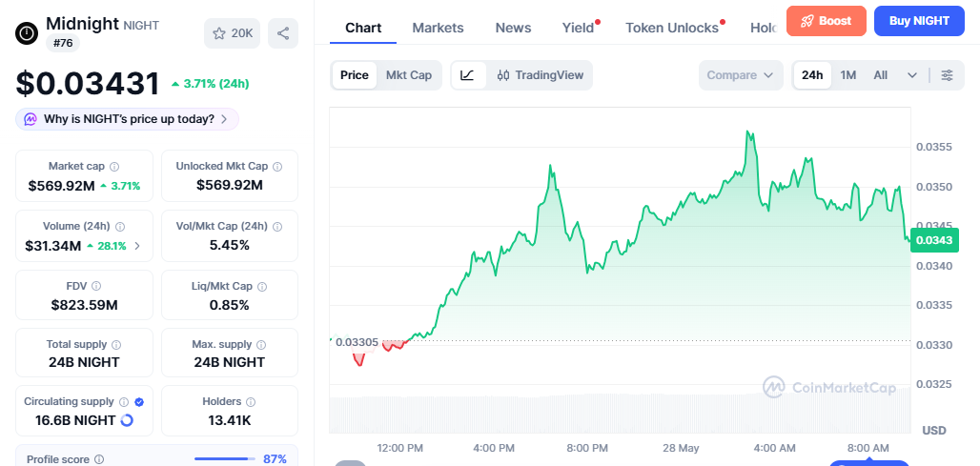Select the All time range

point(881,75)
